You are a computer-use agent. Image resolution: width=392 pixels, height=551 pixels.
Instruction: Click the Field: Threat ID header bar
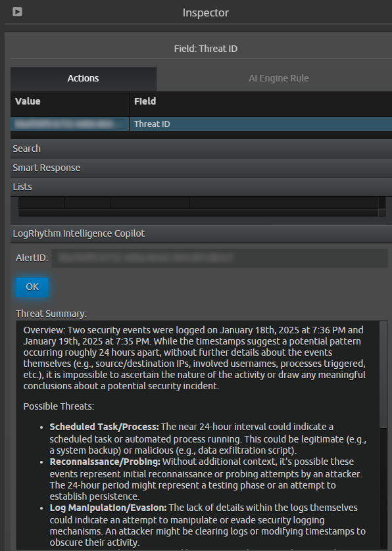[x=201, y=49]
